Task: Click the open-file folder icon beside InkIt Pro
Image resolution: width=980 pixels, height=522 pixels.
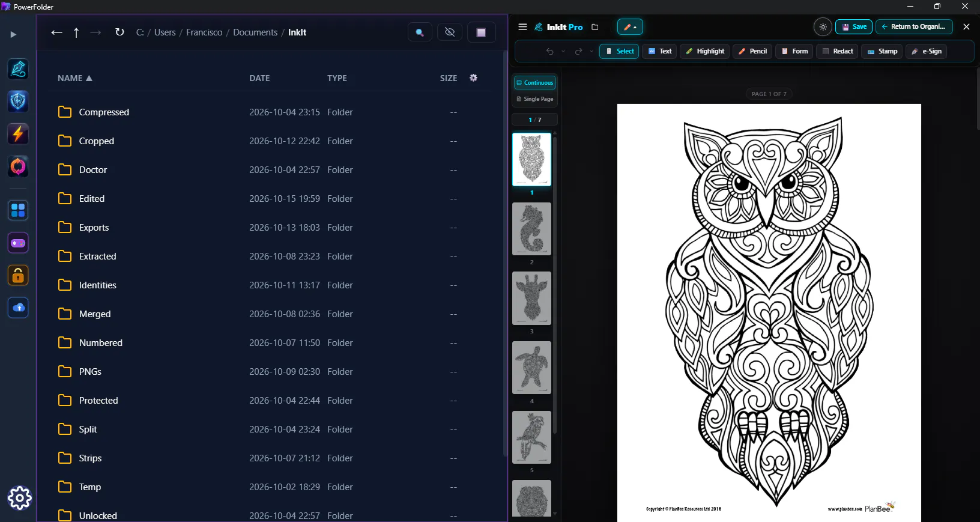Action: point(594,27)
